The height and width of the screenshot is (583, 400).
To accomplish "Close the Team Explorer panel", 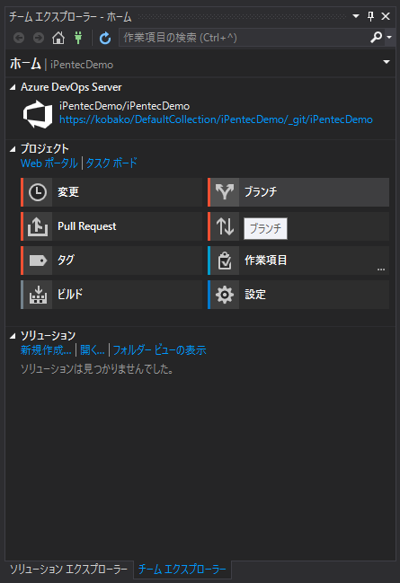I will coord(386,16).
